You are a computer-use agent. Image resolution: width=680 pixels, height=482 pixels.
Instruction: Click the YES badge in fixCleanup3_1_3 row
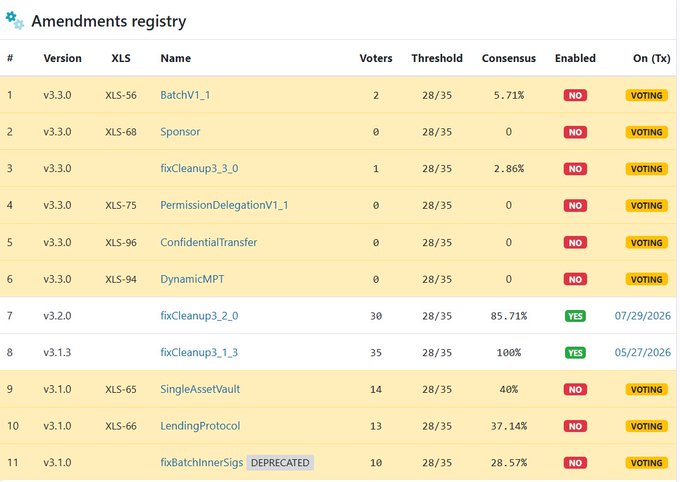click(x=575, y=353)
